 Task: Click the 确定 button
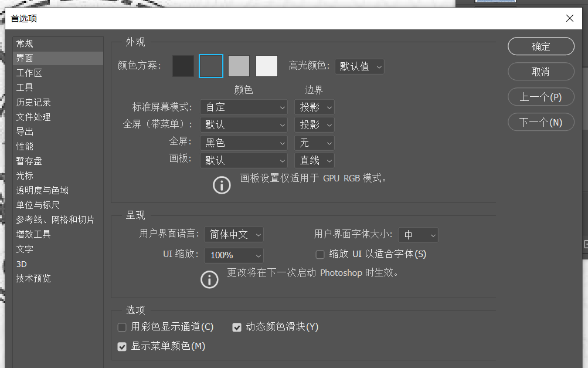click(540, 46)
